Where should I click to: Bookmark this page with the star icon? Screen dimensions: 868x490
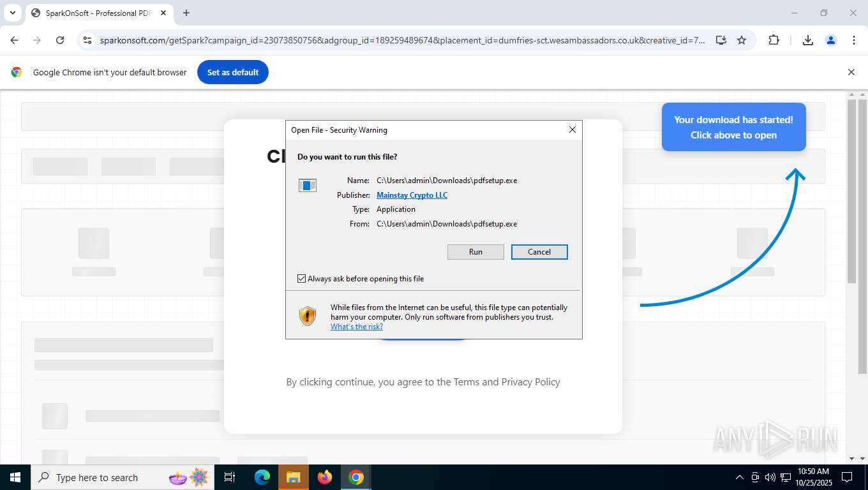pyautogui.click(x=742, y=40)
